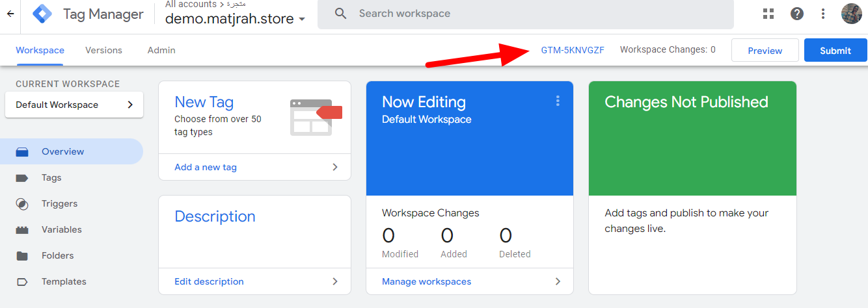Click the New Tag heading

pyautogui.click(x=204, y=102)
